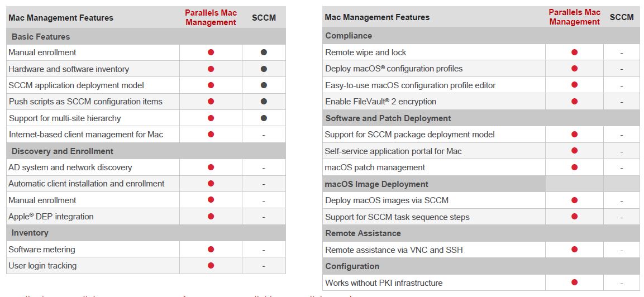Click the red dot for Remote assistance via VNC and SSH
Image resolution: width=644 pixels, height=297 pixels.
(x=574, y=250)
